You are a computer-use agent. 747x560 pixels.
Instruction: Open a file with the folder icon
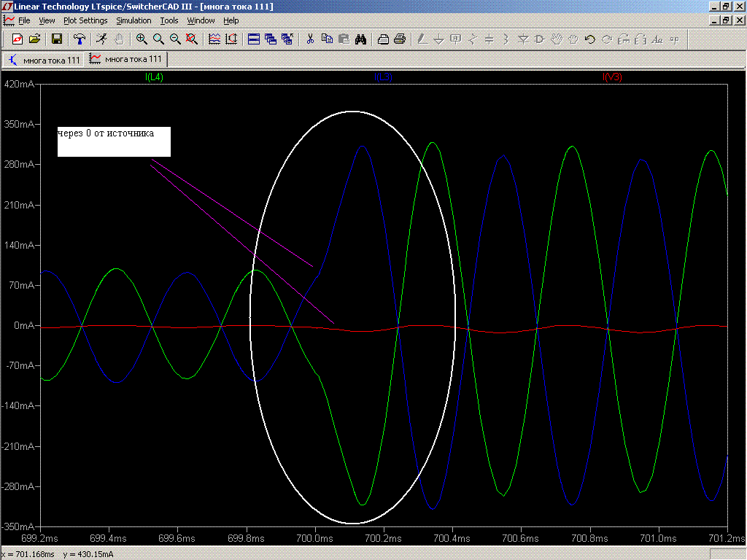34,39
